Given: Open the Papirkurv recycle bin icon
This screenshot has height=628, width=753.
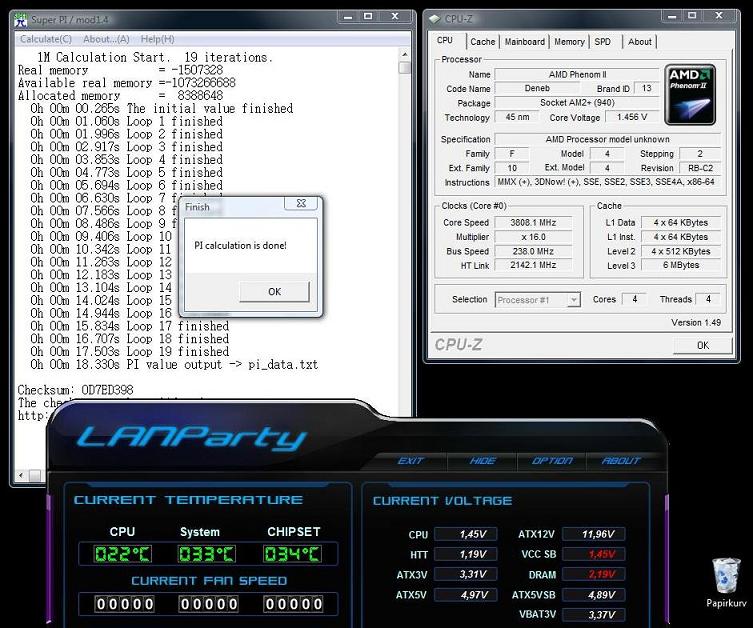Looking at the screenshot, I should point(726,582).
